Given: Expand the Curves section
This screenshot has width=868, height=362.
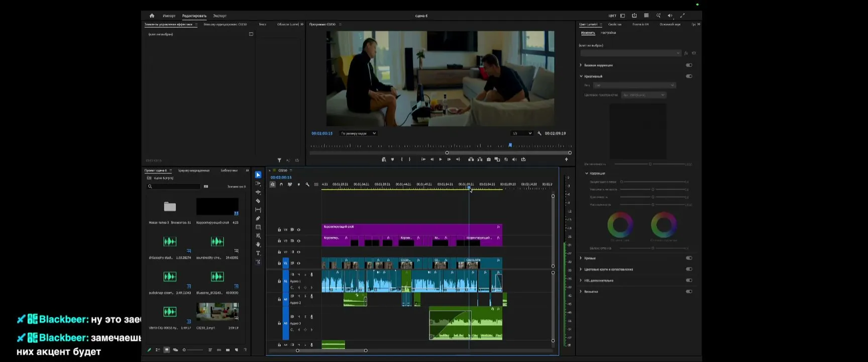Looking at the screenshot, I should point(581,258).
